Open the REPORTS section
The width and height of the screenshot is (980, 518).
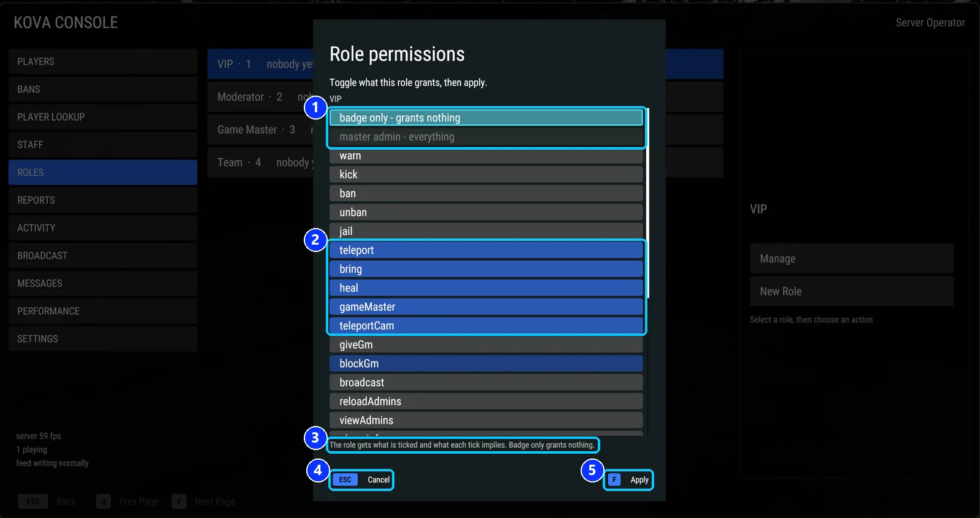coord(103,200)
